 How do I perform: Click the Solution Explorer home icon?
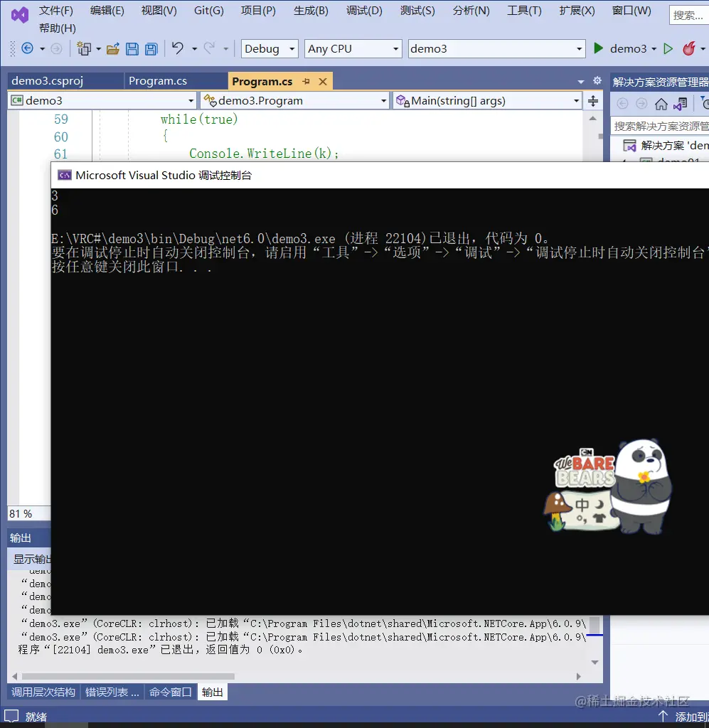tap(661, 104)
